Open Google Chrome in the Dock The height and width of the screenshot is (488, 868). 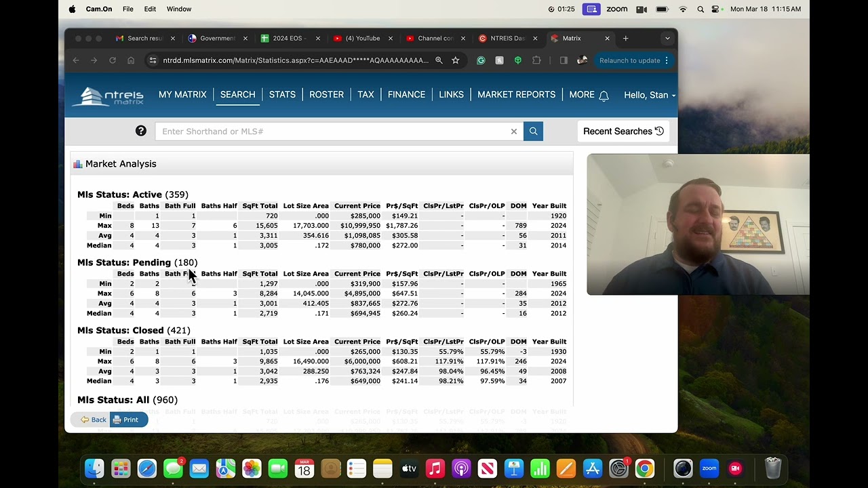[x=645, y=468]
